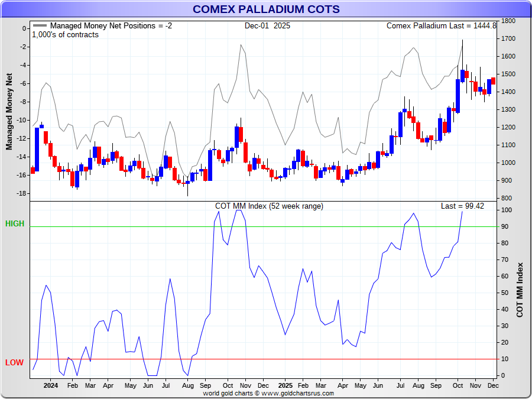This screenshot has height=399, width=532.
Task: Click the COMEX PALLADIUM COTS chart title
Action: 266,9
